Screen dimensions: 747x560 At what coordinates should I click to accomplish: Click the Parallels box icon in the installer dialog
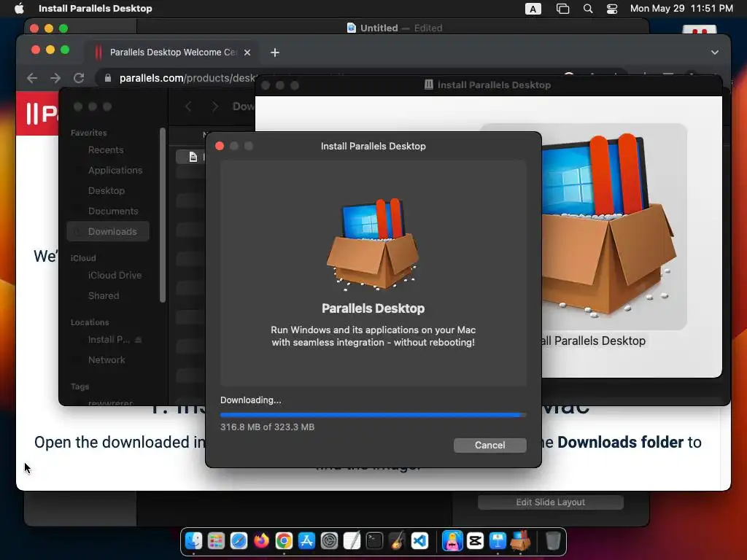[373, 244]
